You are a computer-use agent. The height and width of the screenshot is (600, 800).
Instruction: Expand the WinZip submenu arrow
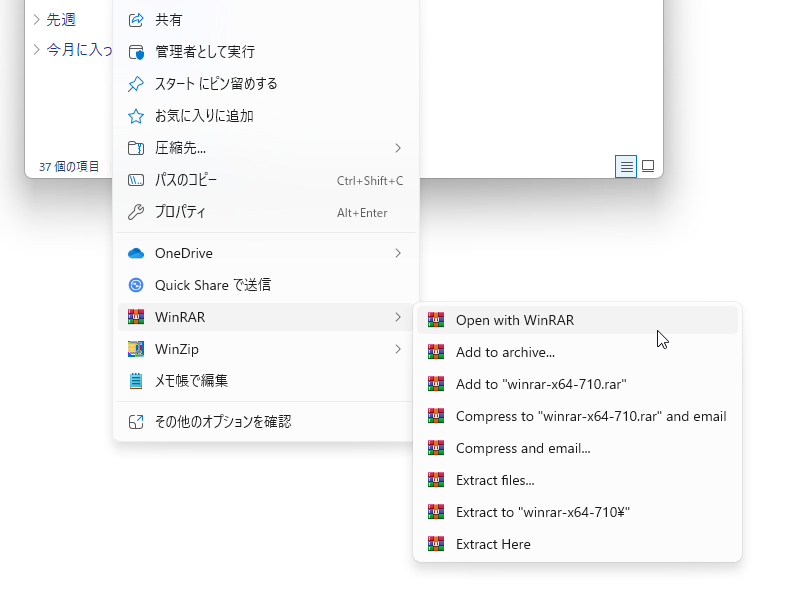[x=398, y=349]
